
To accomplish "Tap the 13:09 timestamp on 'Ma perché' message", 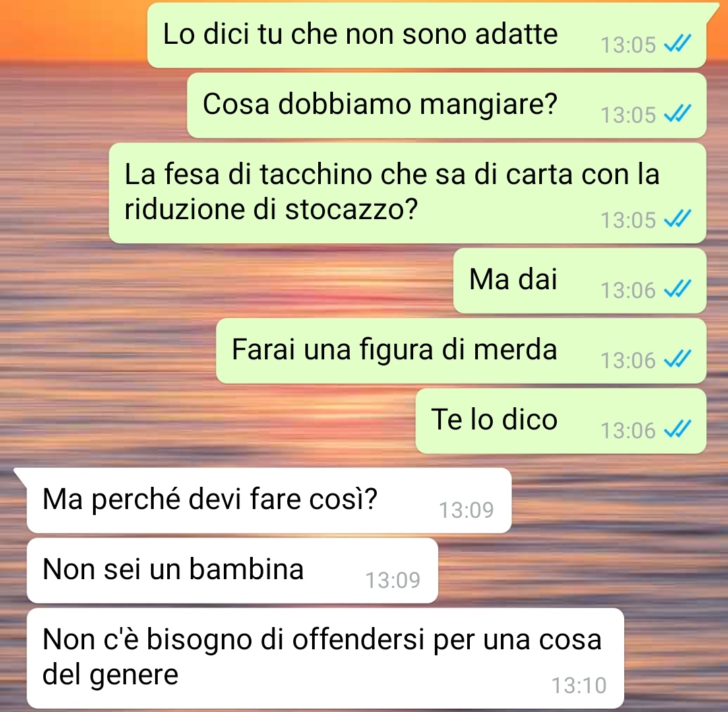I will (466, 510).
